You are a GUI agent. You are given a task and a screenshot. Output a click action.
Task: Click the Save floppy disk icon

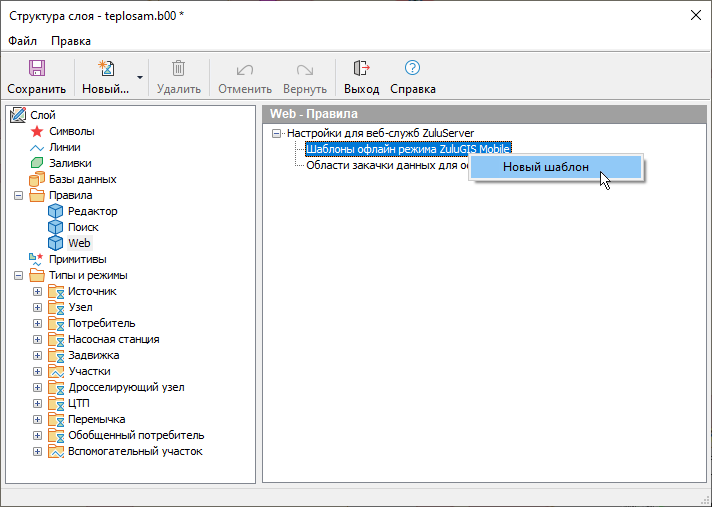[36, 69]
